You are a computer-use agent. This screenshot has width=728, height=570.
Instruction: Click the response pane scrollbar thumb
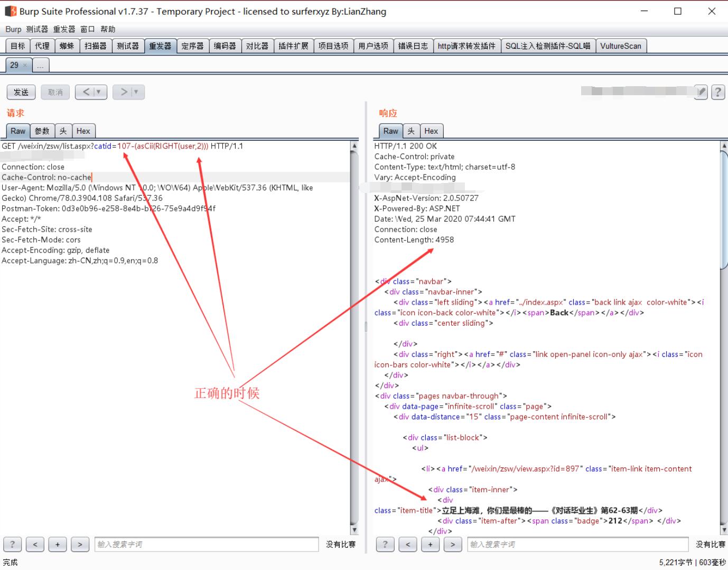coord(724,210)
